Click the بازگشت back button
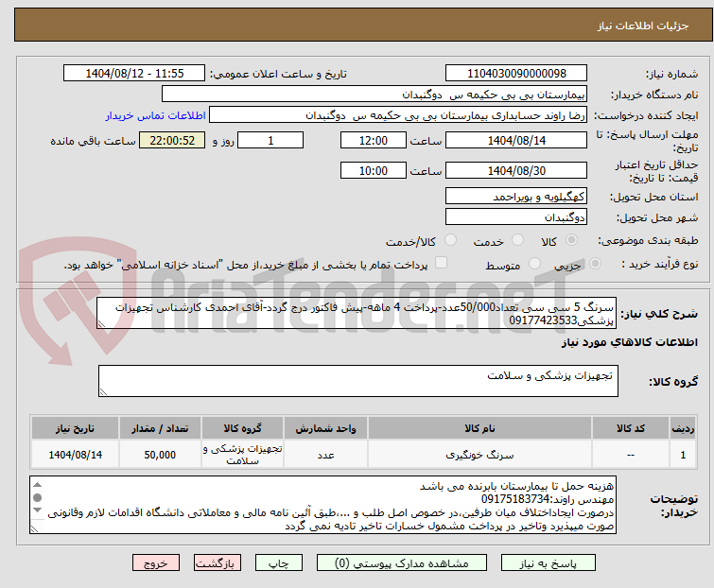 tap(218, 563)
